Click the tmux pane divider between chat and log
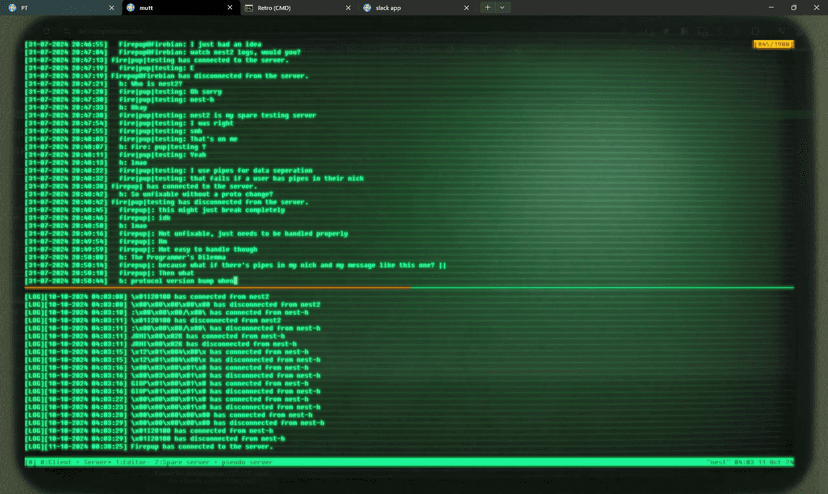828x494 pixels. click(409, 288)
